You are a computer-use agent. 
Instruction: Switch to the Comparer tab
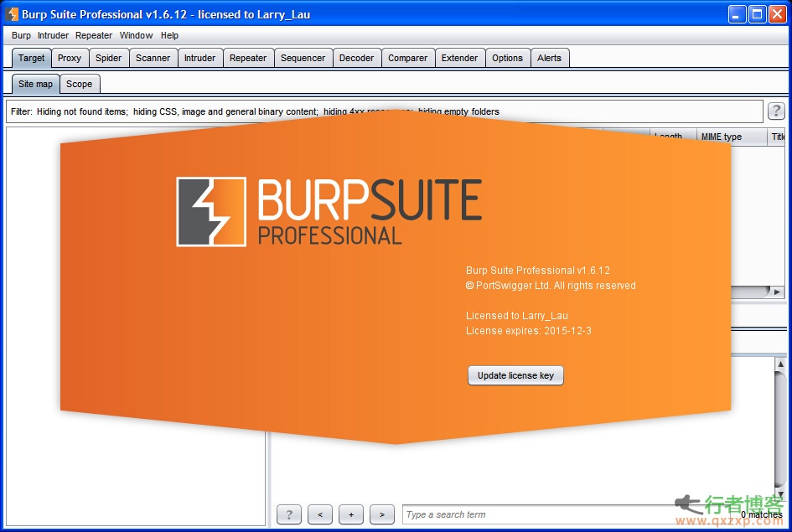407,58
